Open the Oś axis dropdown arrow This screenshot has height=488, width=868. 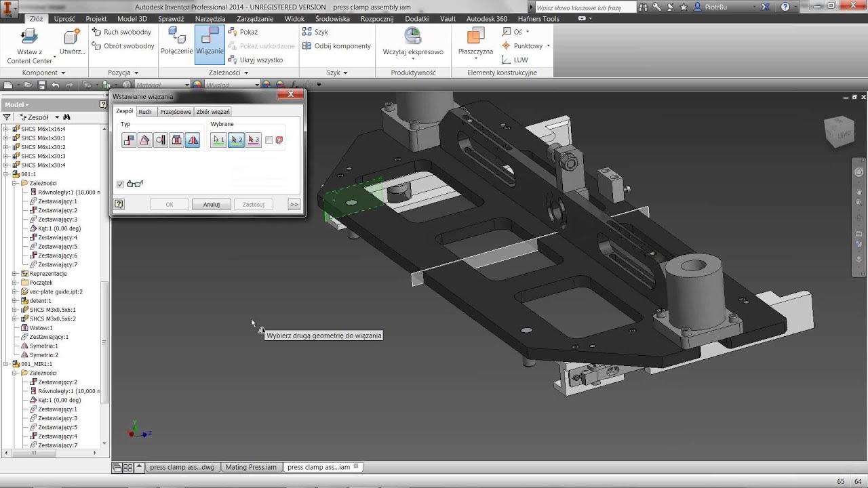pyautogui.click(x=528, y=32)
